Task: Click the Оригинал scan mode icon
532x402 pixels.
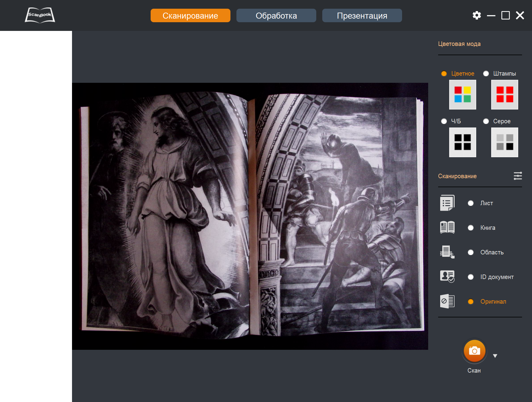Action: [447, 301]
